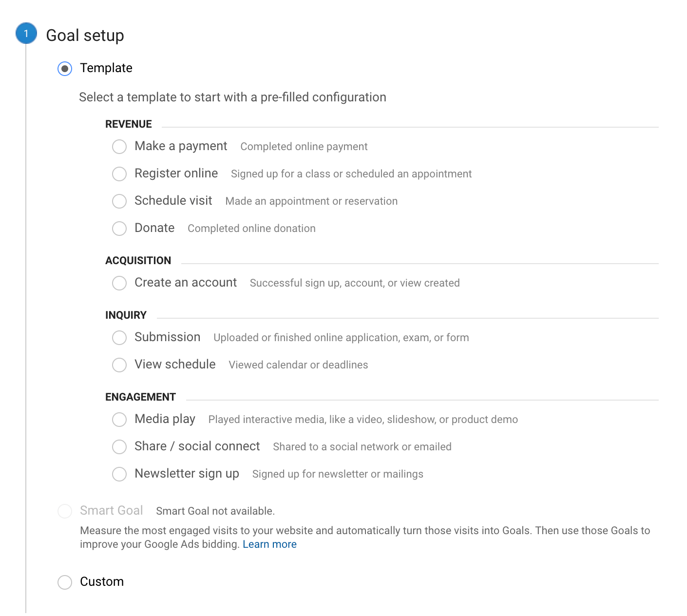Pick the View schedule template
This screenshot has width=687, height=616.
click(119, 365)
